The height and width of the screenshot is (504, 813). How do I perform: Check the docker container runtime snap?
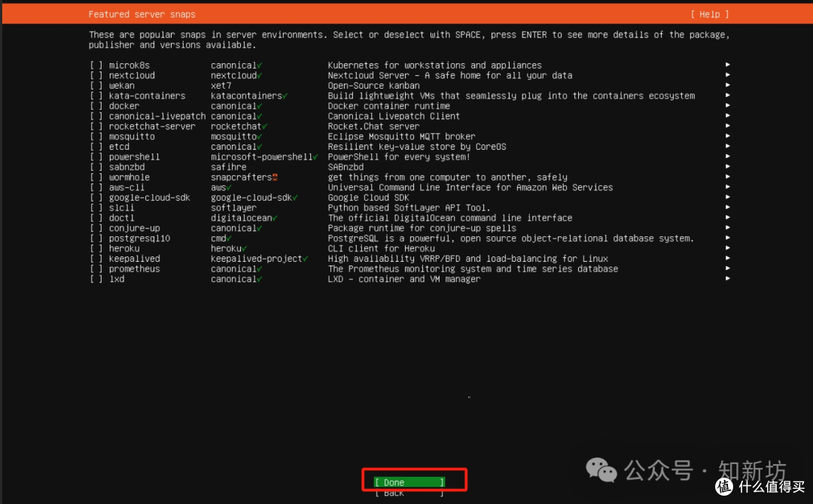coord(96,105)
